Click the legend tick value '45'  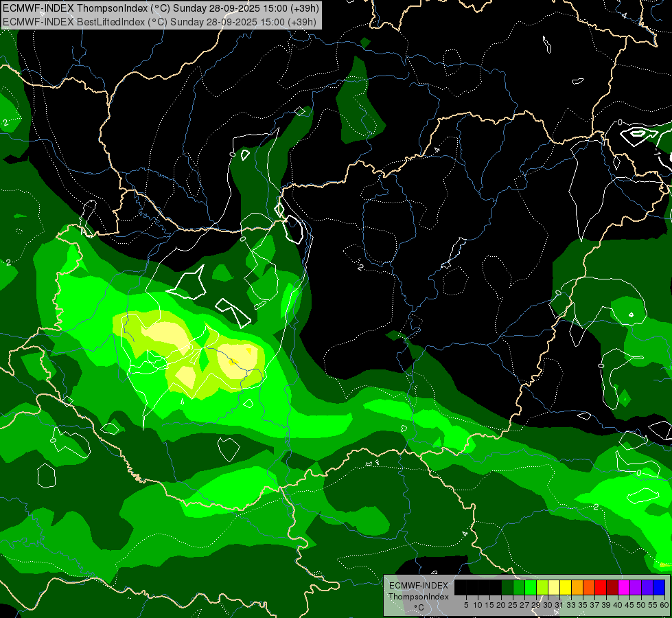tap(629, 605)
